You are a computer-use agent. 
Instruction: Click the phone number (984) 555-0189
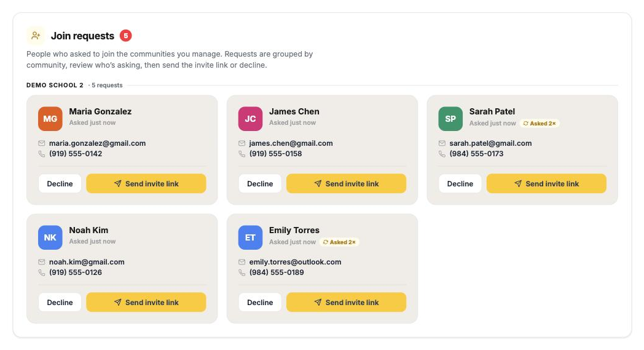pyautogui.click(x=277, y=272)
